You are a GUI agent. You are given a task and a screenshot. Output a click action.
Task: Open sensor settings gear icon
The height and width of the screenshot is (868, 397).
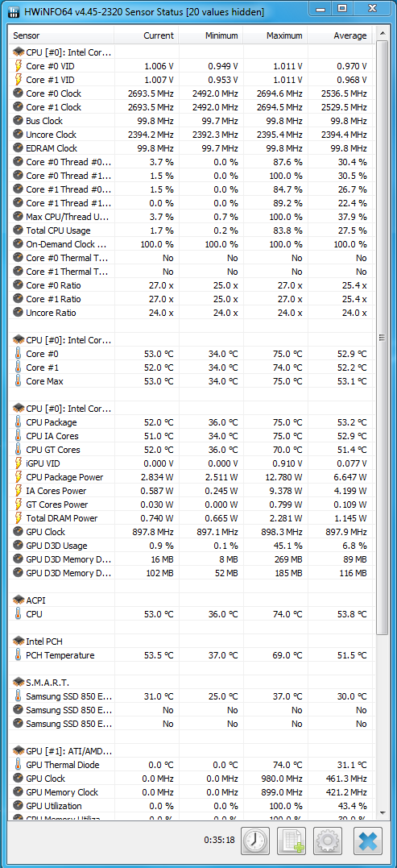328,841
